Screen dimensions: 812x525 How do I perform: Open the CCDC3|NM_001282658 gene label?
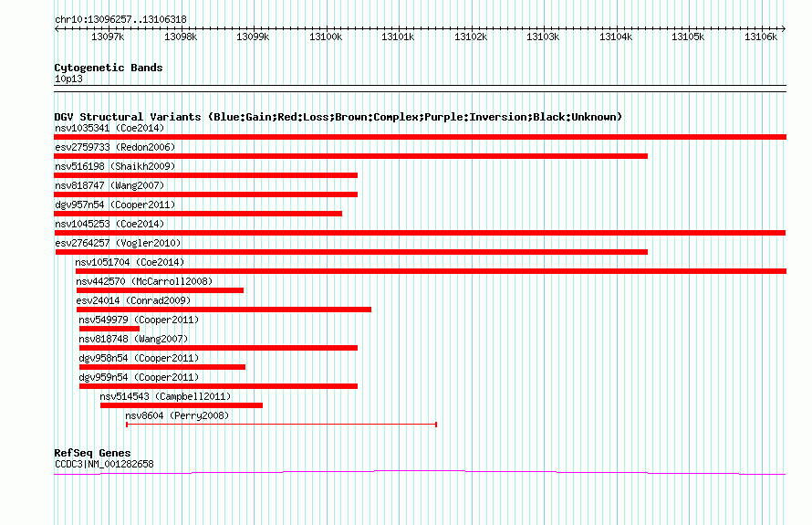coord(104,464)
